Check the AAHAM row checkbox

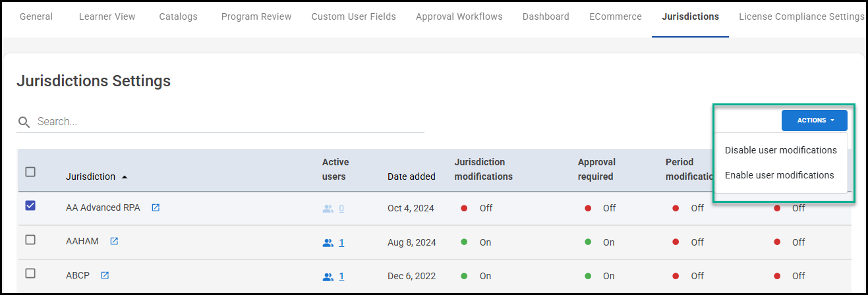coord(30,240)
